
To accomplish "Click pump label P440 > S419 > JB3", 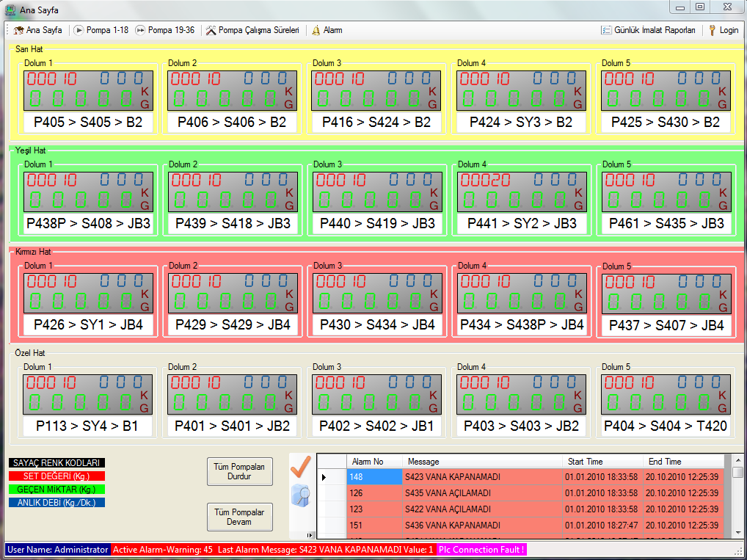I will point(377,224).
